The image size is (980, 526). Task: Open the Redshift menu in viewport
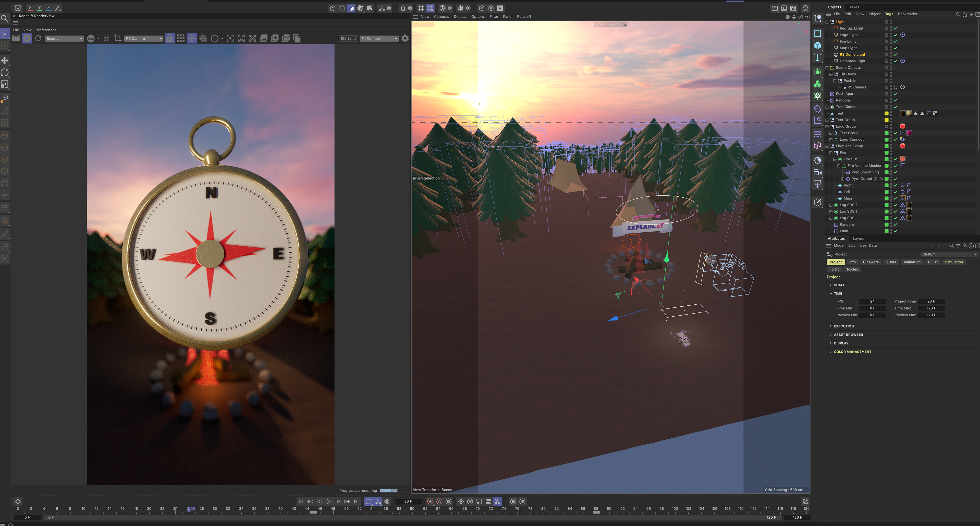(524, 17)
